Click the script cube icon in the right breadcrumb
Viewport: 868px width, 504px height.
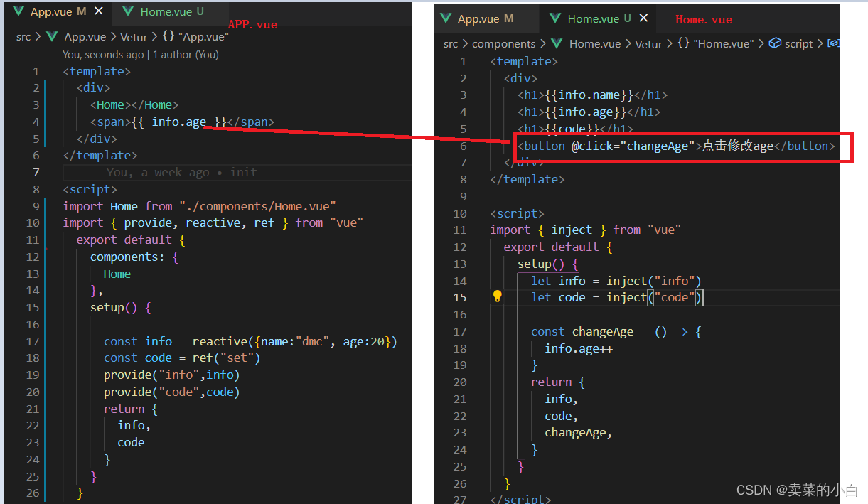click(776, 43)
